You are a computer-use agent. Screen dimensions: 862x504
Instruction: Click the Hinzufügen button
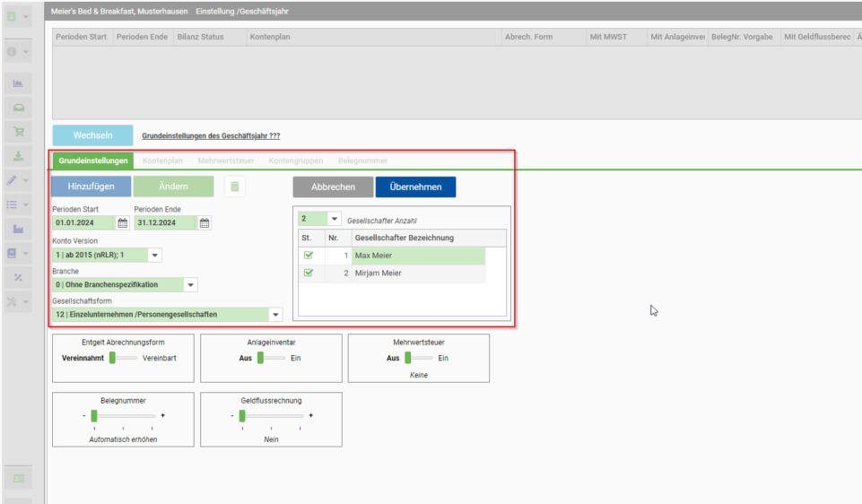point(91,187)
